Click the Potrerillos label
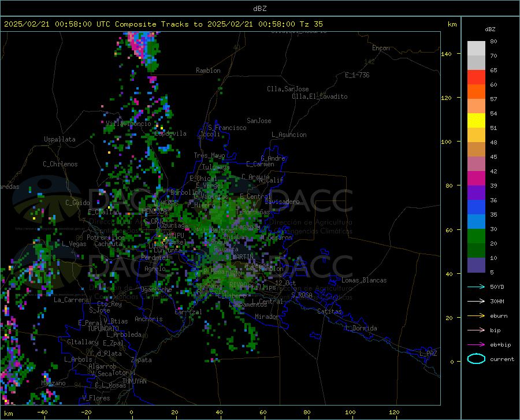Screen dimensions: 520x420 point(106,237)
